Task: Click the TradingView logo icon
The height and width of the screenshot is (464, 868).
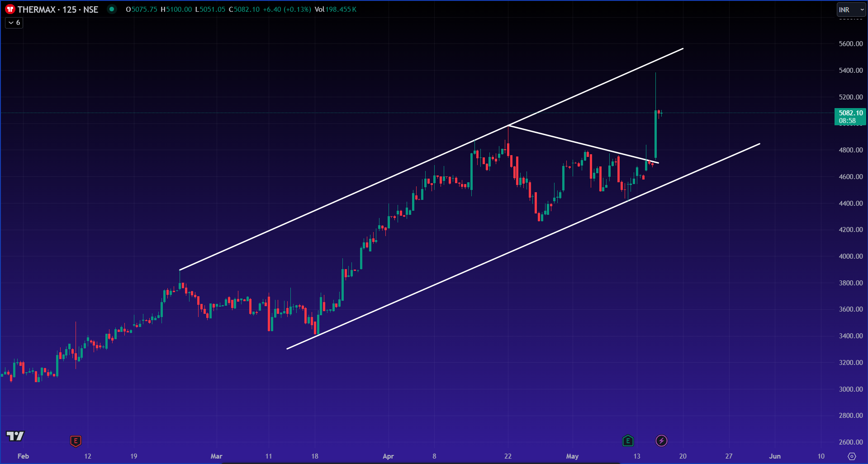Action: pyautogui.click(x=15, y=436)
